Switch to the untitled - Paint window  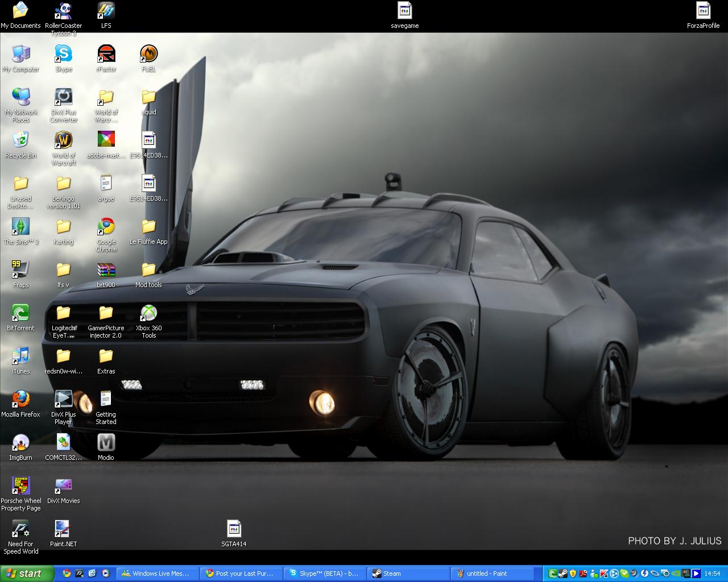point(492,573)
